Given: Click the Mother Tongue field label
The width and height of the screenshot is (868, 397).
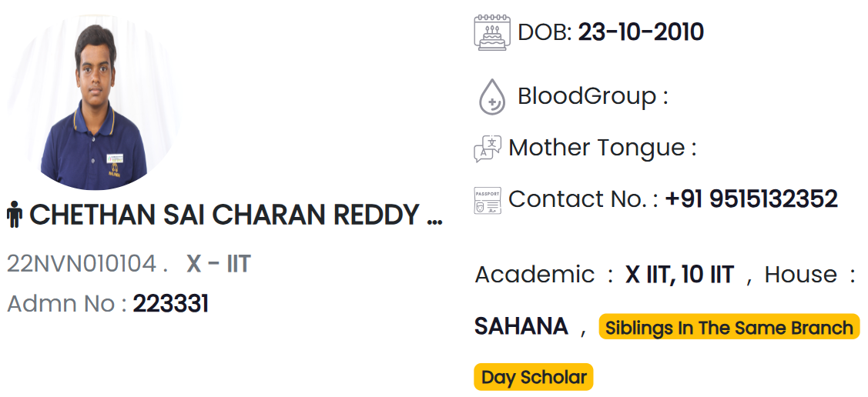Looking at the screenshot, I should pyautogui.click(x=602, y=148).
